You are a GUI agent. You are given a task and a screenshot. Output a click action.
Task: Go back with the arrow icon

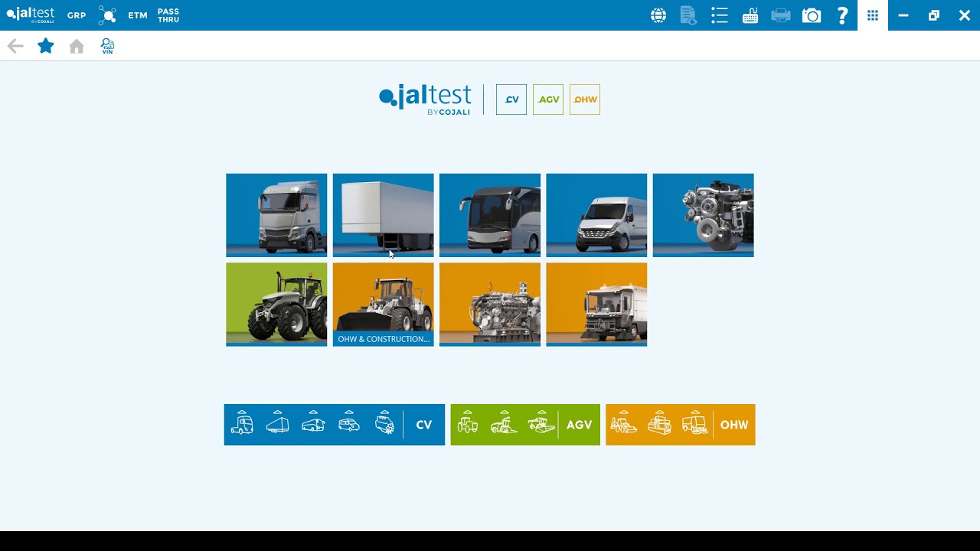(15, 47)
